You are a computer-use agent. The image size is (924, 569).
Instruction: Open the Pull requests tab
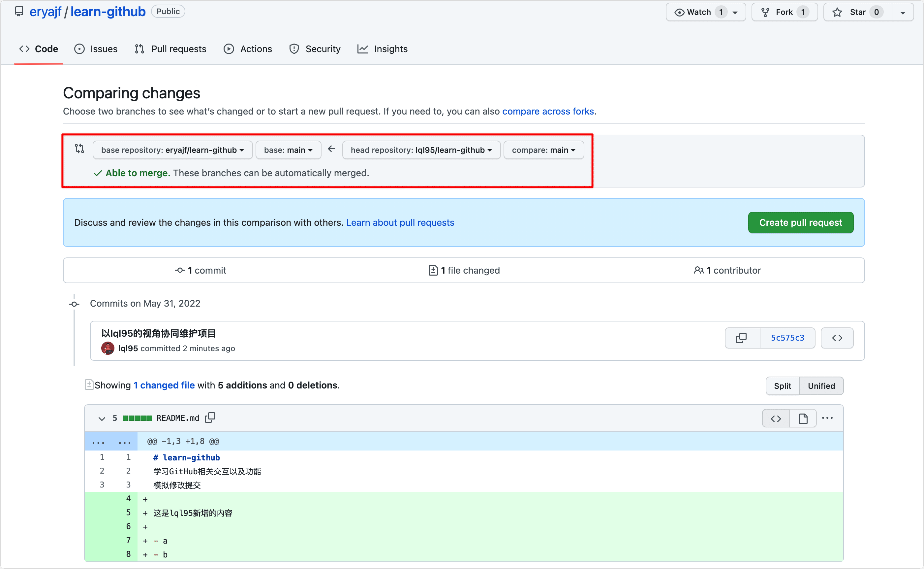coord(170,49)
